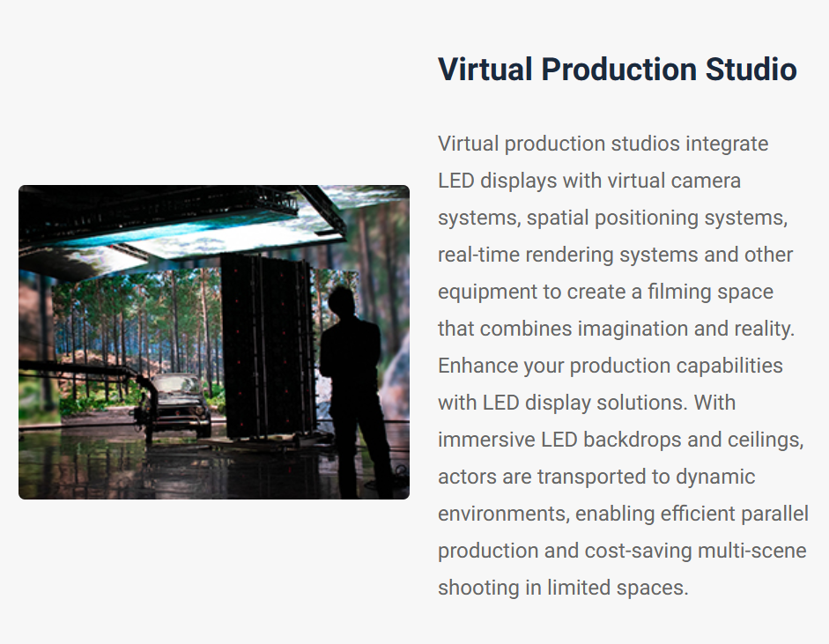This screenshot has height=644, width=829.
Task: Click the Virtual Production Studio heading
Action: click(617, 70)
